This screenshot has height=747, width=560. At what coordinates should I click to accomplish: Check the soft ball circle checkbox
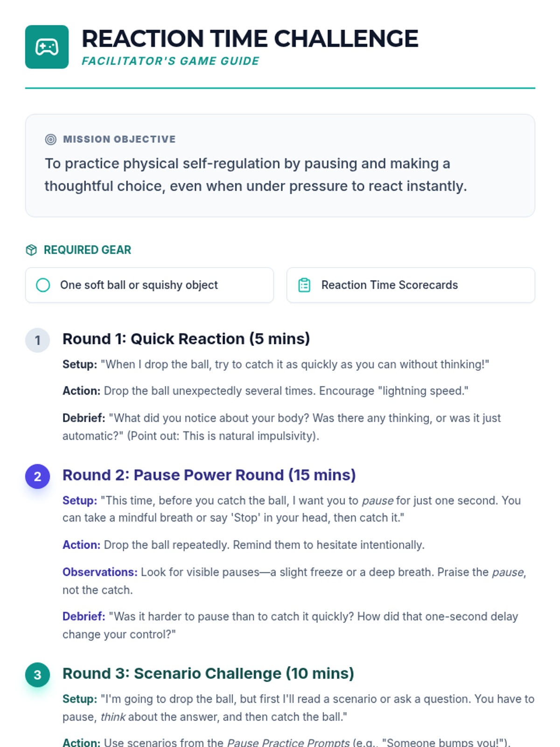click(x=43, y=285)
